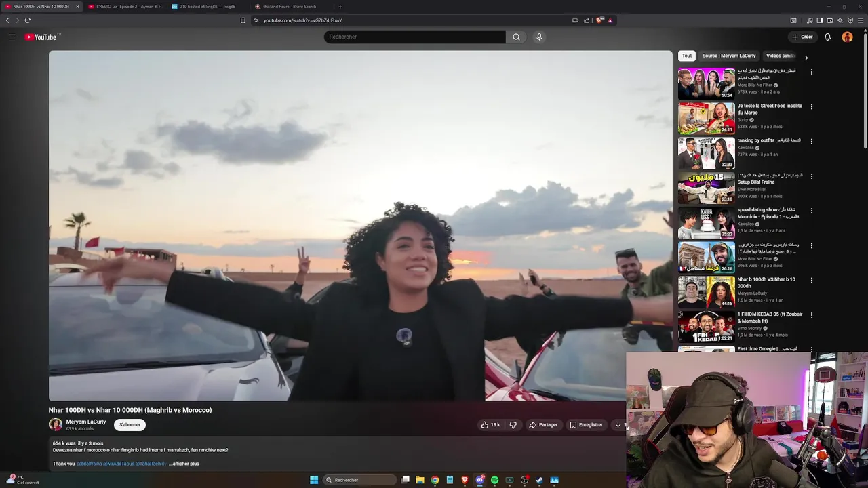Viewport: 868px width, 488px height.
Task: Go to the YouTube home logo
Action: [41, 37]
